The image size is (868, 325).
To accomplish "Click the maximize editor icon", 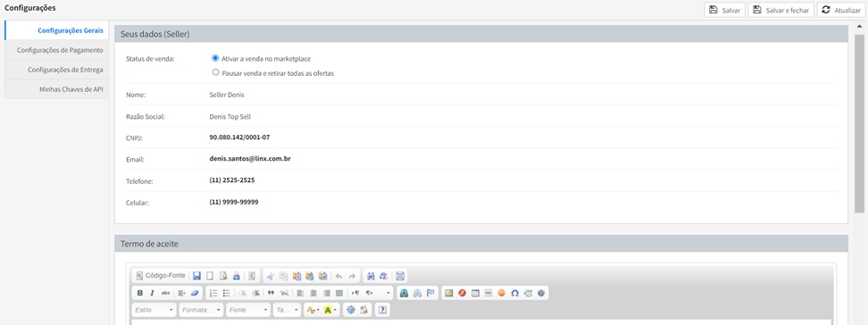I will click(351, 310).
